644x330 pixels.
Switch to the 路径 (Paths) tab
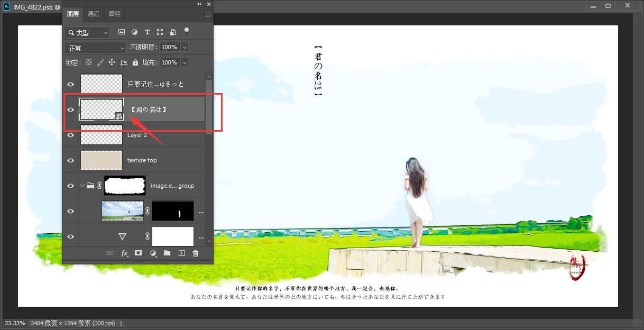coord(114,14)
